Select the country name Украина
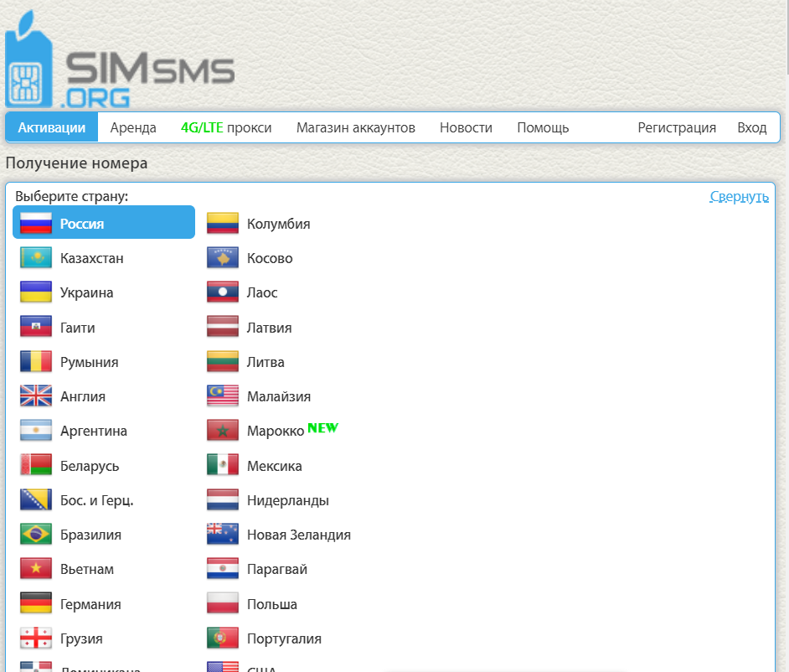 coord(86,293)
